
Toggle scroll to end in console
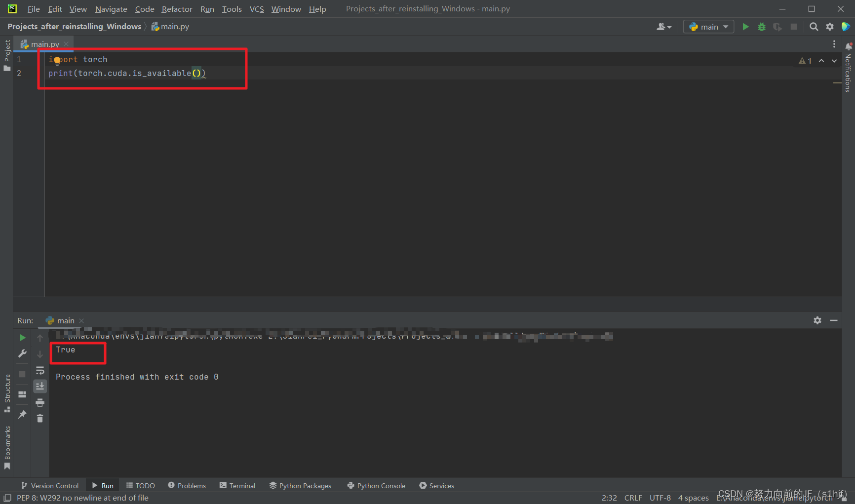(40, 386)
